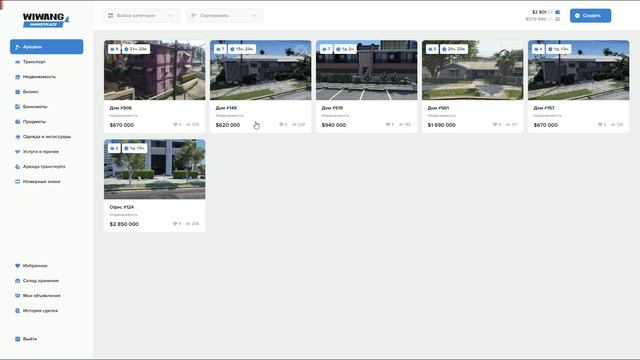Open the Офис #124 listing title

(122, 207)
